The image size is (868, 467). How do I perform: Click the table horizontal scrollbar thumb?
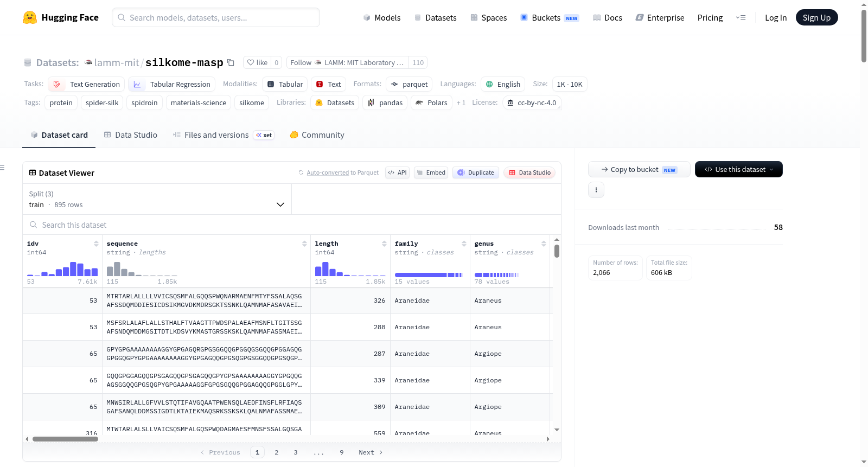(65, 439)
